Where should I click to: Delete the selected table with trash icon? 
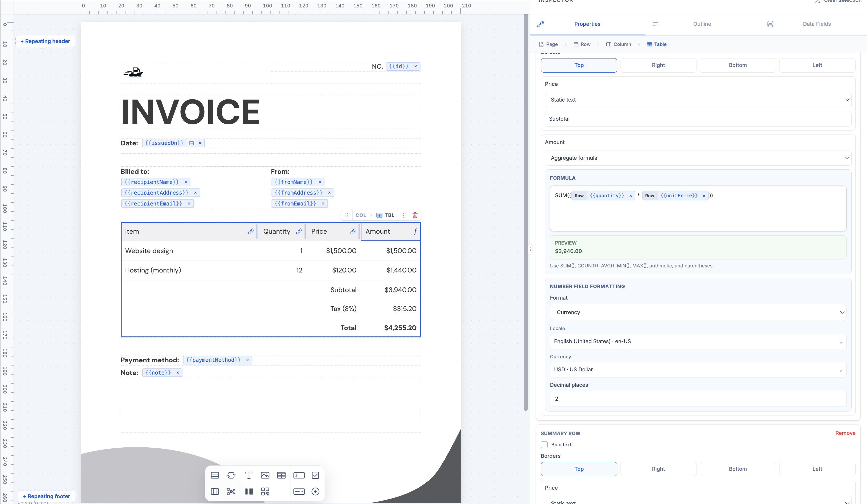[415, 215]
